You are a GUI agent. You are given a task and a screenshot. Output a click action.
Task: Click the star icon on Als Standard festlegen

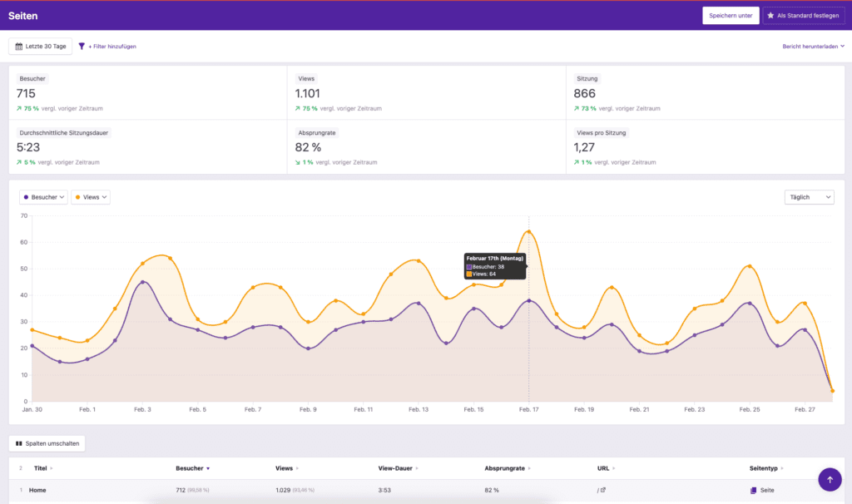[770, 15]
